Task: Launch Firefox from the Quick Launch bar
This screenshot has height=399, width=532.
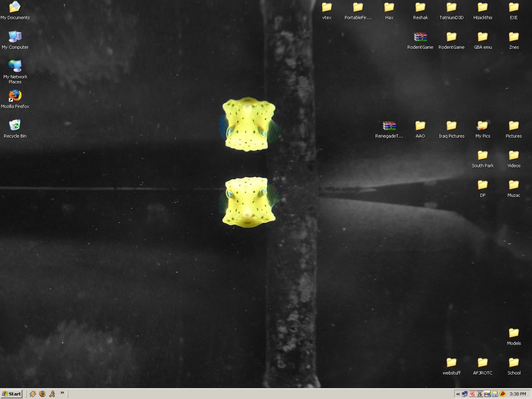Action: pyautogui.click(x=42, y=394)
